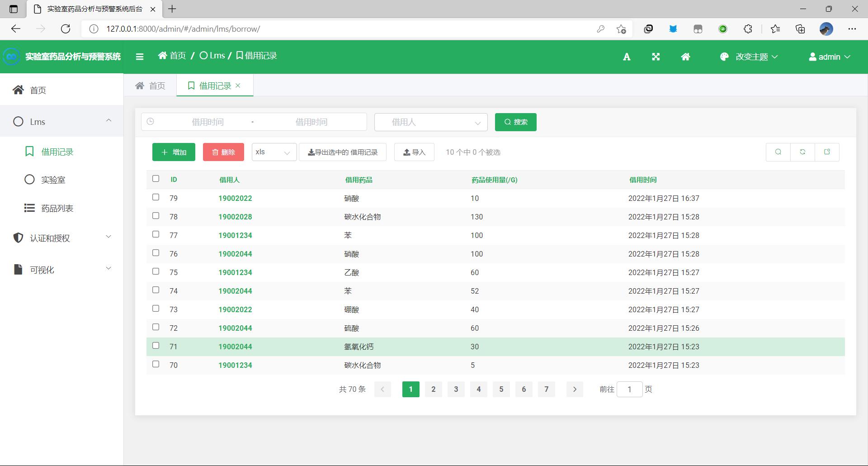The height and width of the screenshot is (466, 868).
Task: Check the row with ID 79
Action: [156, 197]
